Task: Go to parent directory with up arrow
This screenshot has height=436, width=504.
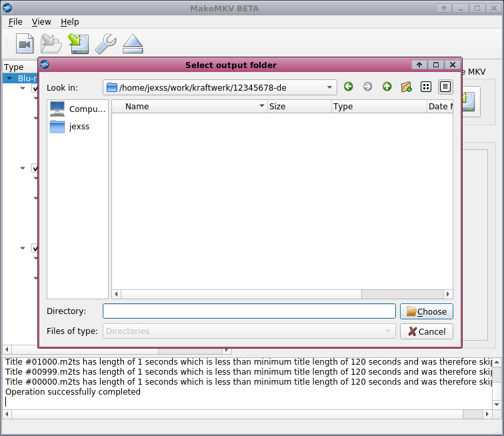Action: click(x=387, y=87)
